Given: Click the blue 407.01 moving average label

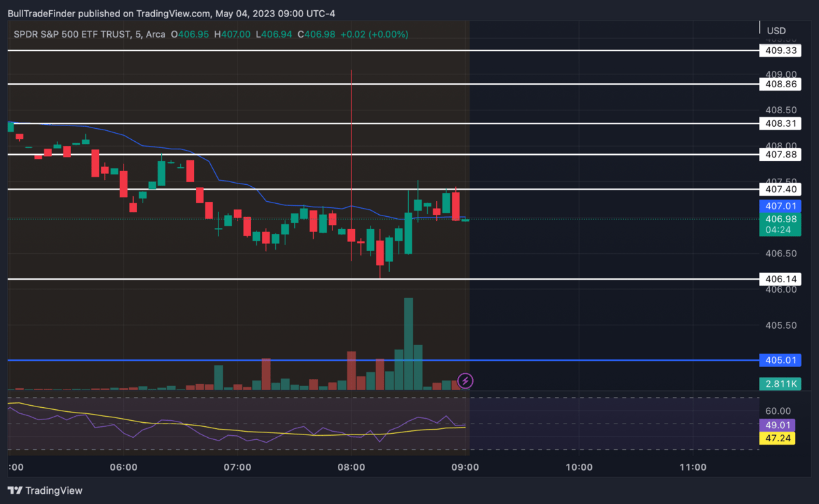Looking at the screenshot, I should pyautogui.click(x=780, y=206).
